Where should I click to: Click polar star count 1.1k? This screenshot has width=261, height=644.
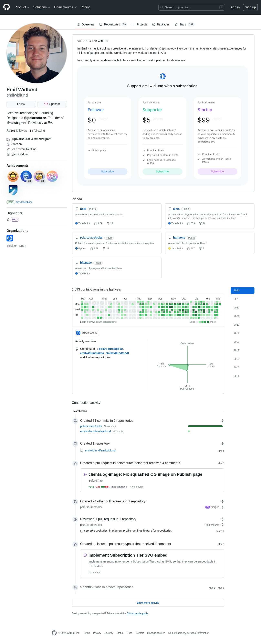(94, 248)
